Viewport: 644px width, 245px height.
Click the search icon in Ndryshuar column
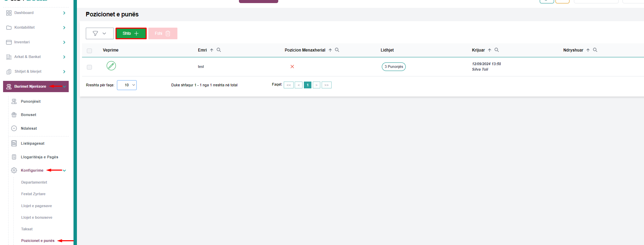(x=595, y=50)
